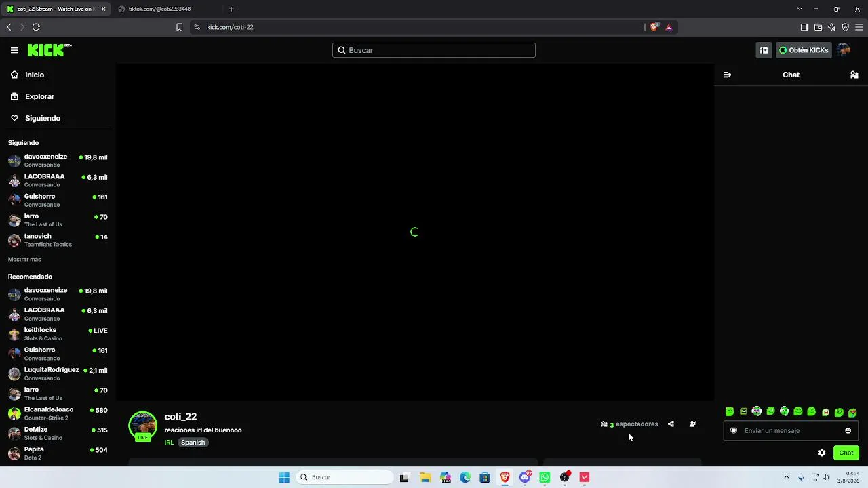Expand followed list with Mostrar más
Viewport: 868px width, 488px height.
(x=24, y=260)
